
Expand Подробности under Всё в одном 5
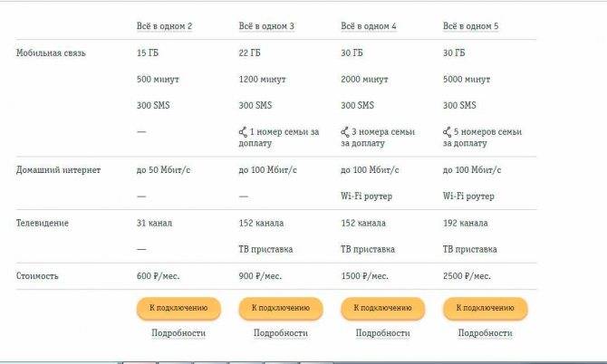pyautogui.click(x=485, y=333)
